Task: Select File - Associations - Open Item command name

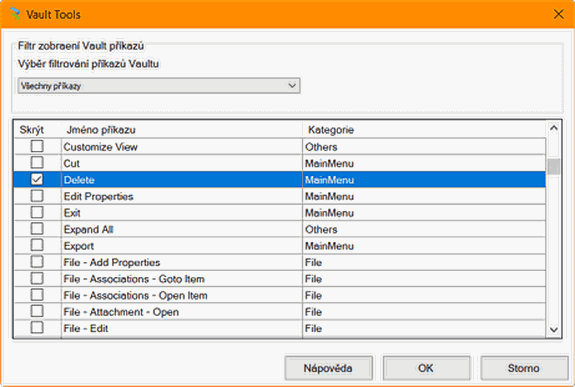Action: point(135,295)
